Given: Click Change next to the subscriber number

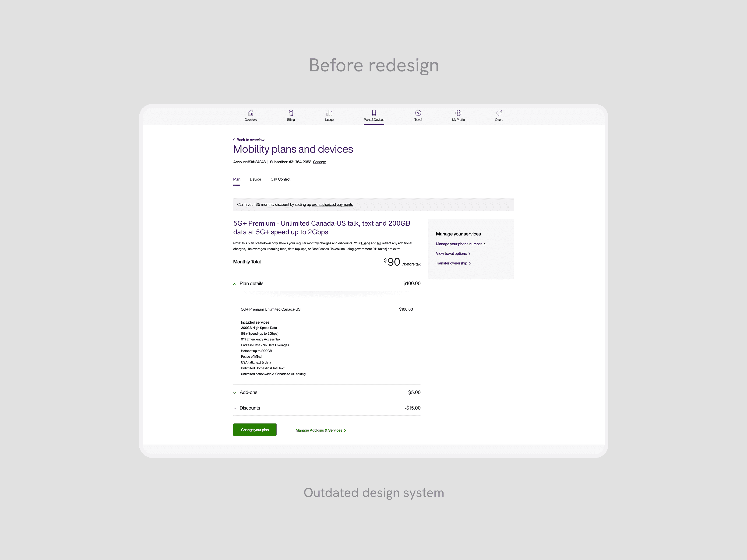Looking at the screenshot, I should [x=319, y=162].
